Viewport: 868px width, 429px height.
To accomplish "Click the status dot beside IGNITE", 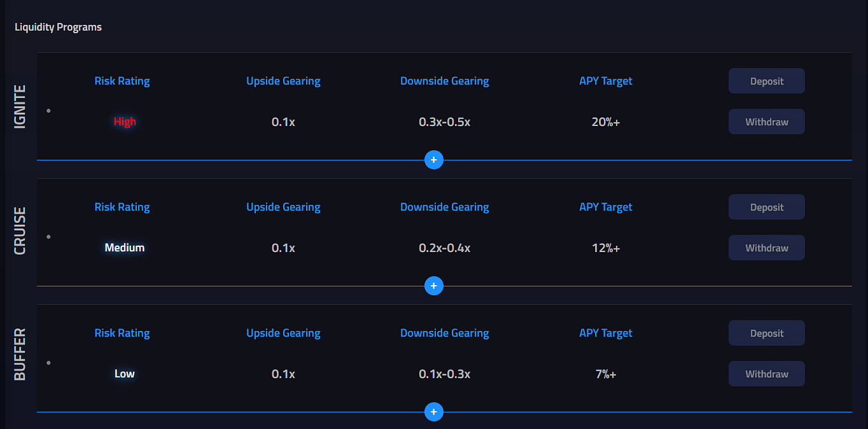I will click(x=49, y=110).
